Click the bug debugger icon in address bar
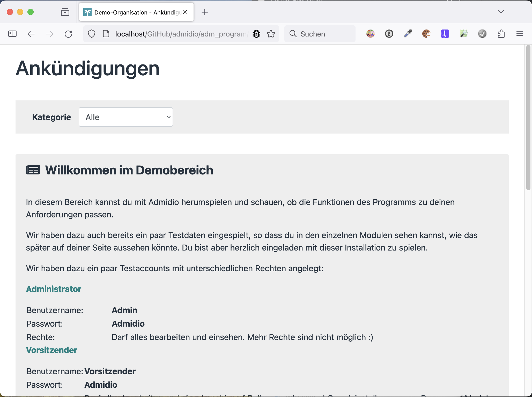532x397 pixels. pyautogui.click(x=256, y=34)
